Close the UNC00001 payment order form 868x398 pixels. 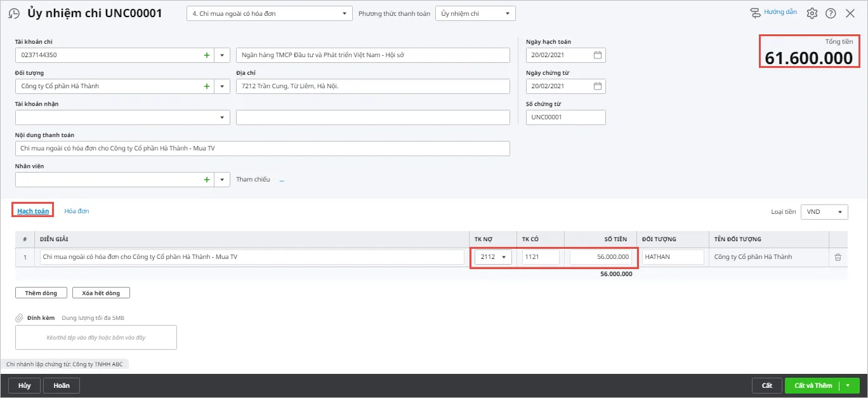(x=852, y=12)
